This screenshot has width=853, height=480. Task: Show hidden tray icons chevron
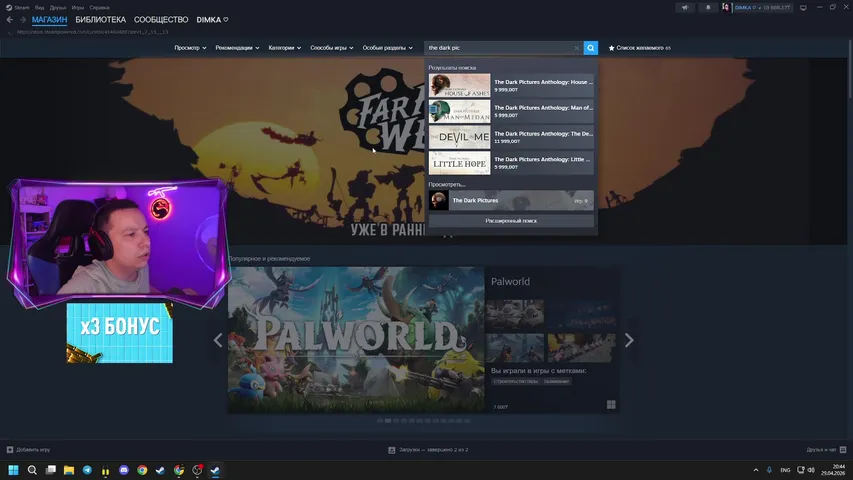tap(756, 470)
